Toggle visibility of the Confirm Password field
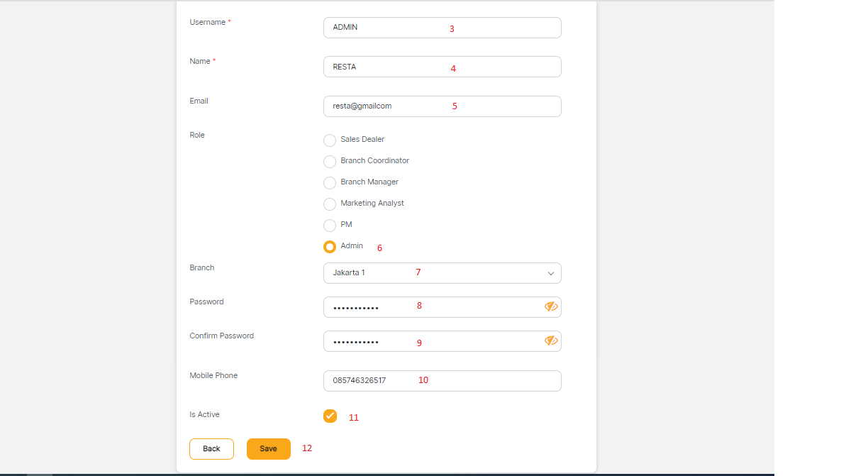 point(551,341)
